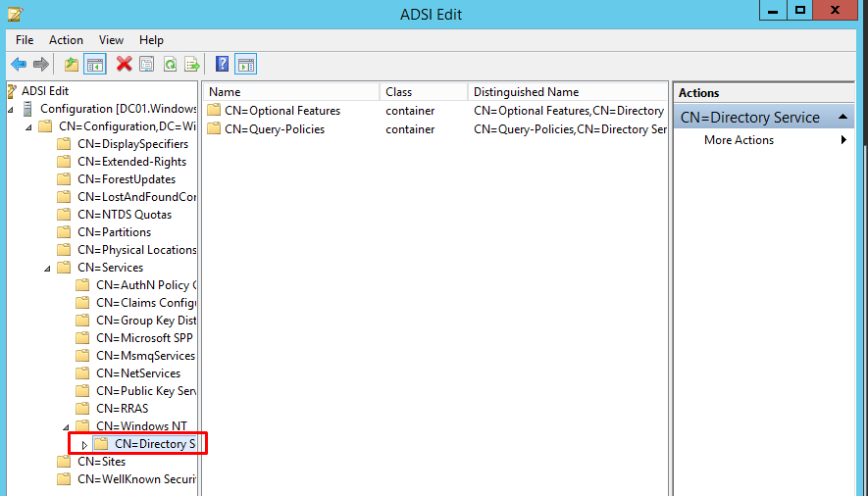
Task: Collapse the CN=Configuration,DC= node
Action: click(x=28, y=127)
